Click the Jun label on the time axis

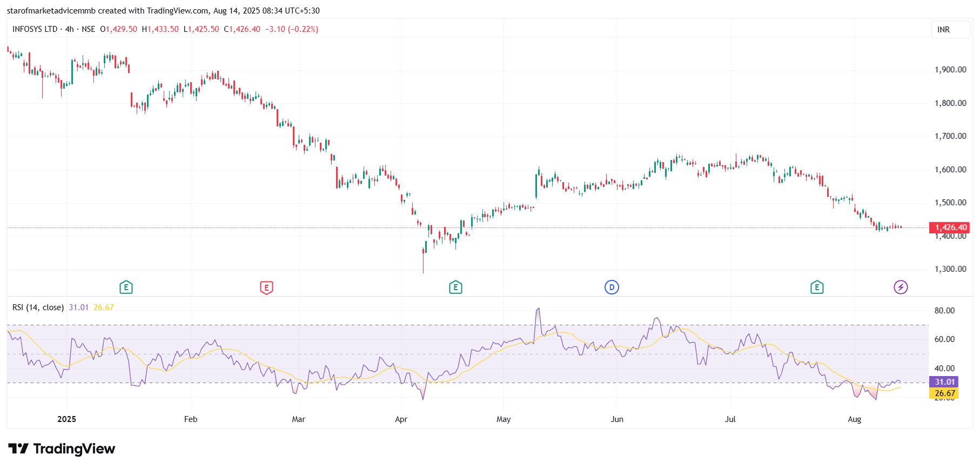[617, 419]
